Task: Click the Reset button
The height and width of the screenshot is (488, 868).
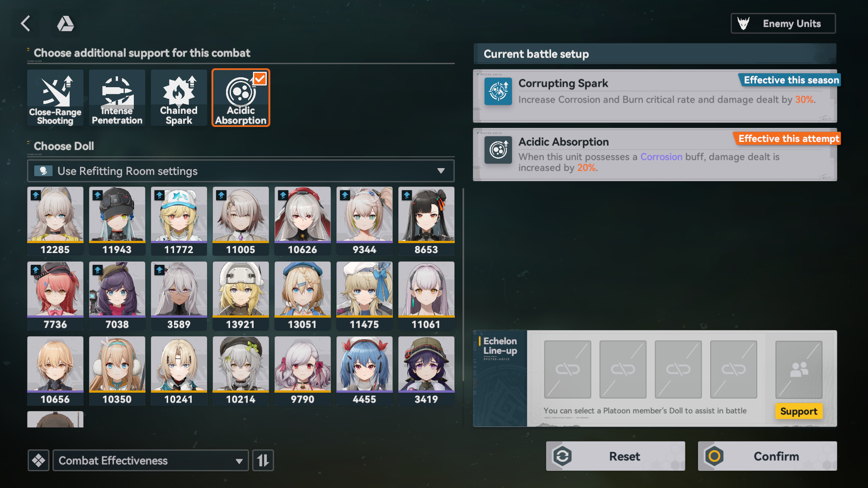Action: click(x=616, y=456)
